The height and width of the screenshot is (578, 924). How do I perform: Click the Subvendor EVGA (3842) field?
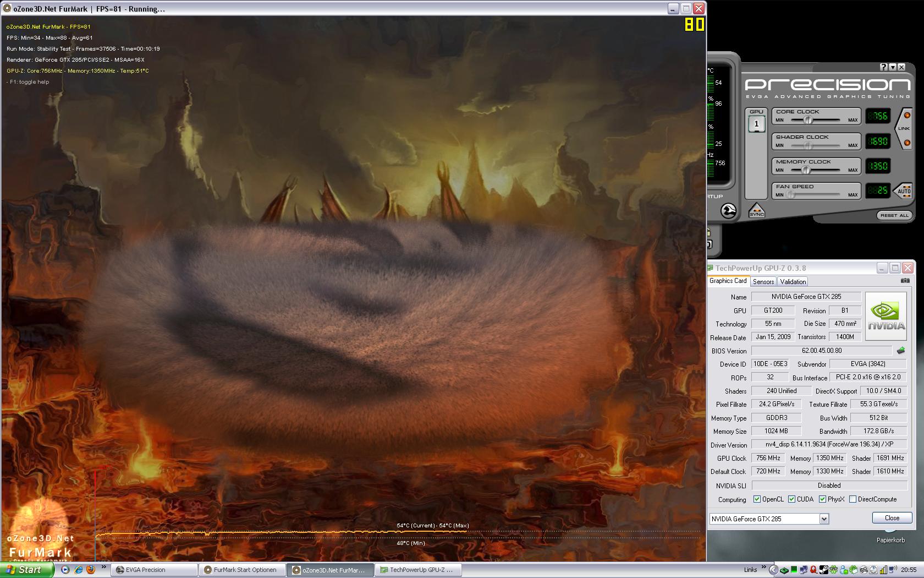(868, 364)
